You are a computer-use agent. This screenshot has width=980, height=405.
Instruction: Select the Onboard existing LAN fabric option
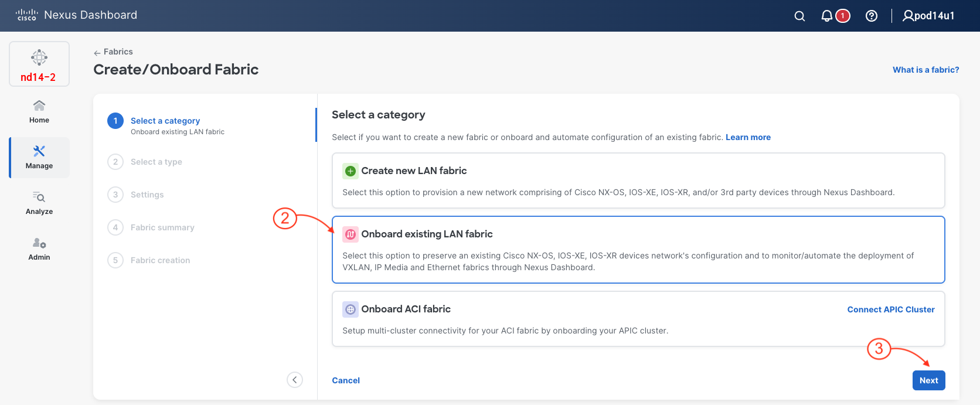(638, 250)
